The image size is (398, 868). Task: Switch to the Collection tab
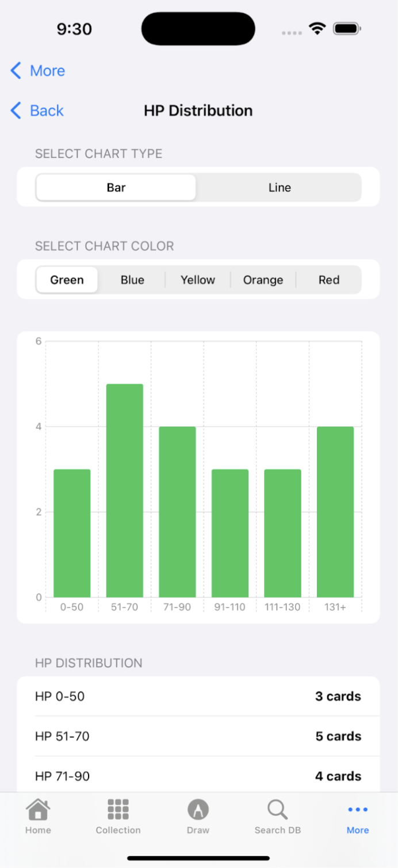coord(118,817)
